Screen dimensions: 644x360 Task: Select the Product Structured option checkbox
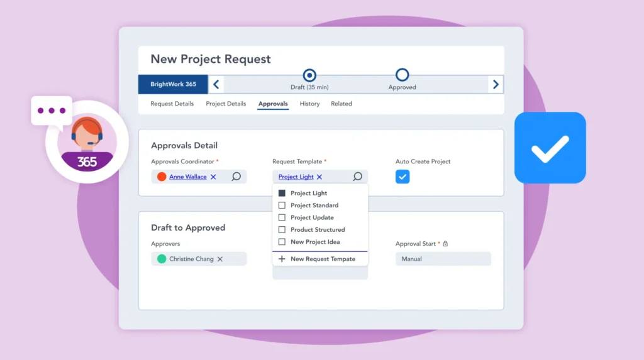coord(282,230)
